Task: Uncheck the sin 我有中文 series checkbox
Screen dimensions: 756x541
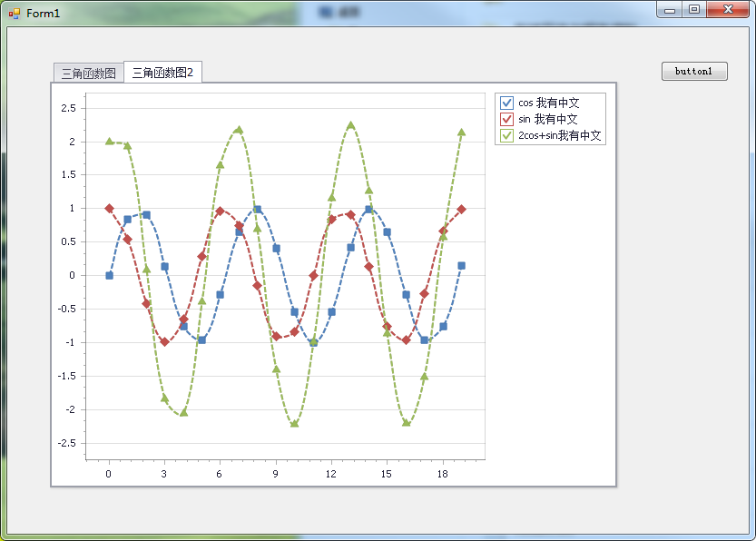Action: tap(506, 119)
